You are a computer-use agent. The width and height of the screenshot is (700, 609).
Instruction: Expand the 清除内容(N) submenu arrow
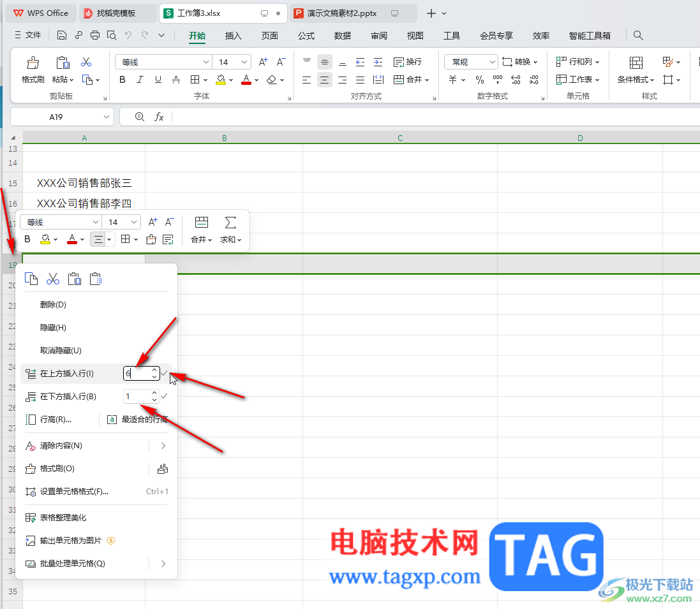point(163,446)
